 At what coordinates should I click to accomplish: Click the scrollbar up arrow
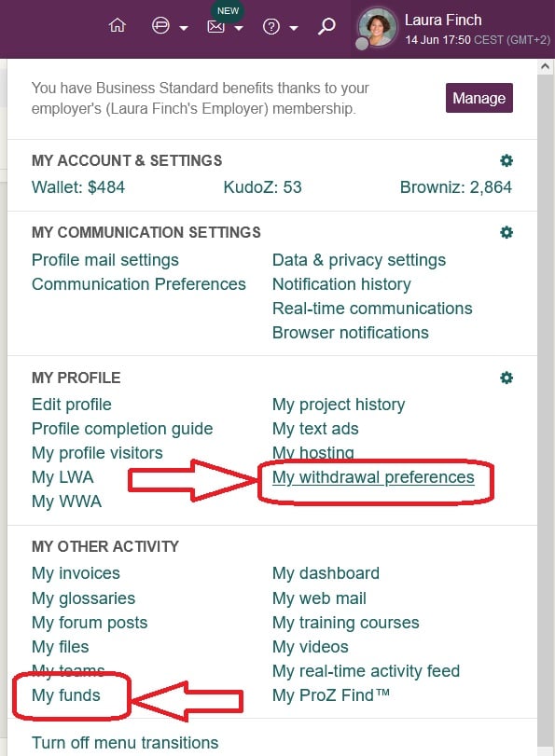click(x=546, y=66)
